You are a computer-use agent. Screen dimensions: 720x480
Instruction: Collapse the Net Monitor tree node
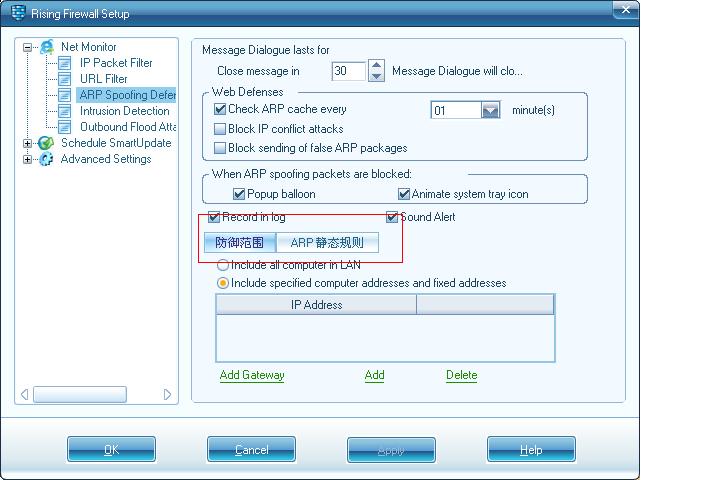point(28,47)
